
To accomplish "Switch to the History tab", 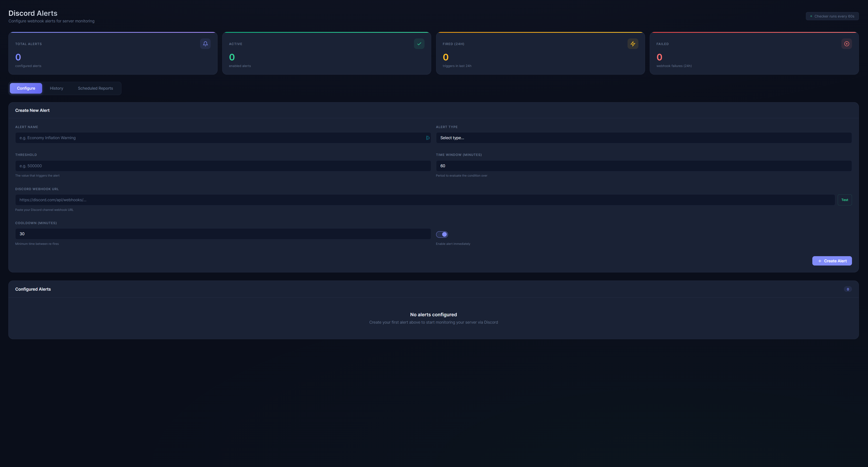I will [56, 88].
